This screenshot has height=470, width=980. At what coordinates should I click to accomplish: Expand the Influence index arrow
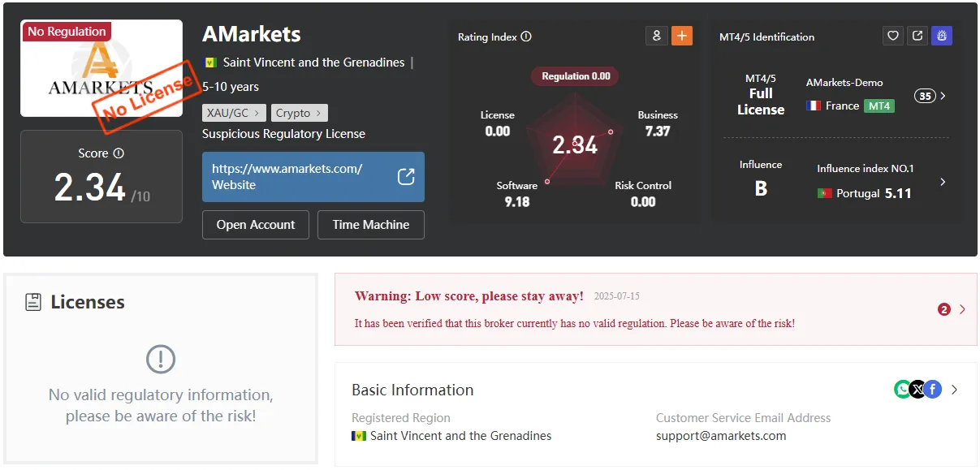point(943,182)
